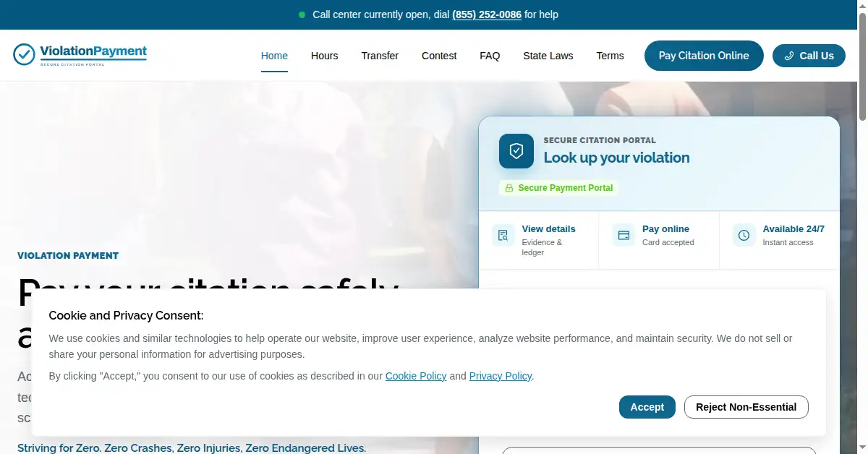This screenshot has width=868, height=454.
Task: Click the 'Striving for Zero' tagline text
Action: tap(192, 448)
